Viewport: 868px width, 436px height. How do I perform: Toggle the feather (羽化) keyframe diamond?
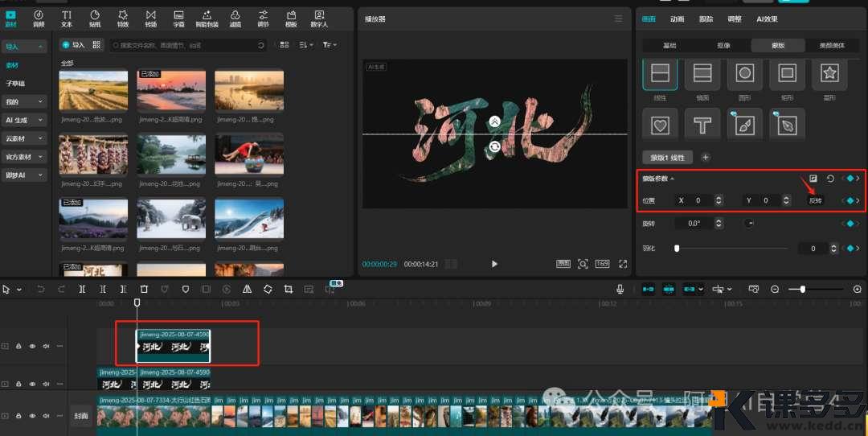(850, 249)
